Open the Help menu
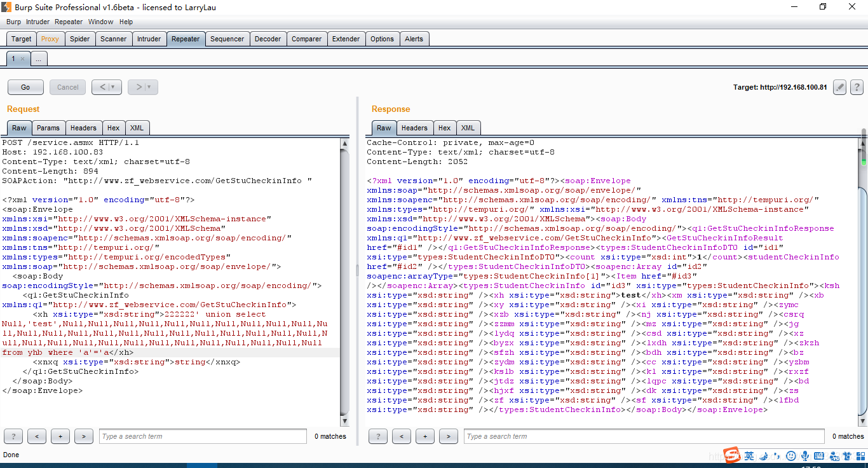The image size is (868, 468). tap(126, 22)
